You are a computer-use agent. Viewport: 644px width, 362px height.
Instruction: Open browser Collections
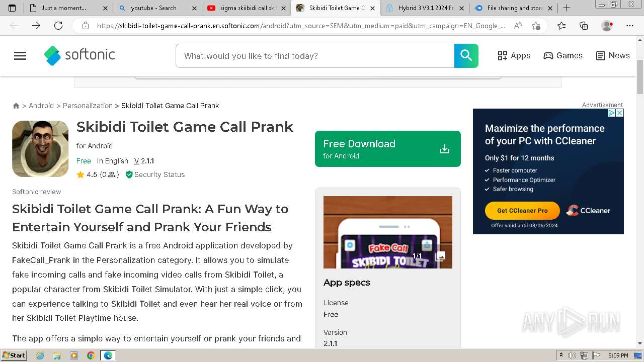tap(584, 26)
